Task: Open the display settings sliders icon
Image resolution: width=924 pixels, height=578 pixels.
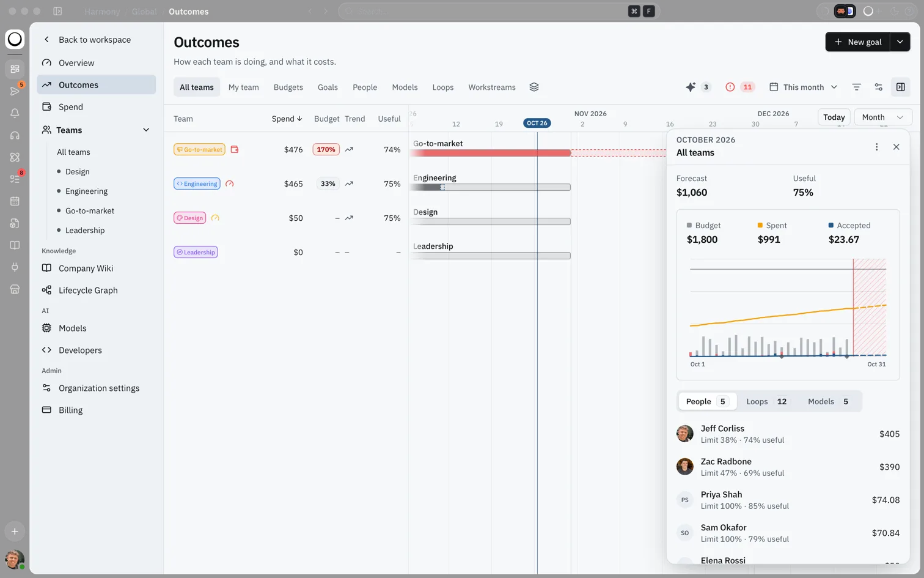Action: [x=878, y=87]
